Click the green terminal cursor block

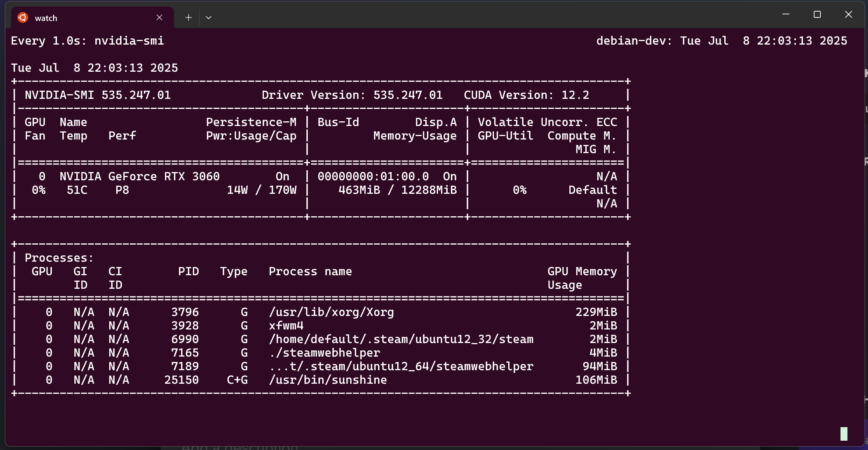(x=844, y=434)
